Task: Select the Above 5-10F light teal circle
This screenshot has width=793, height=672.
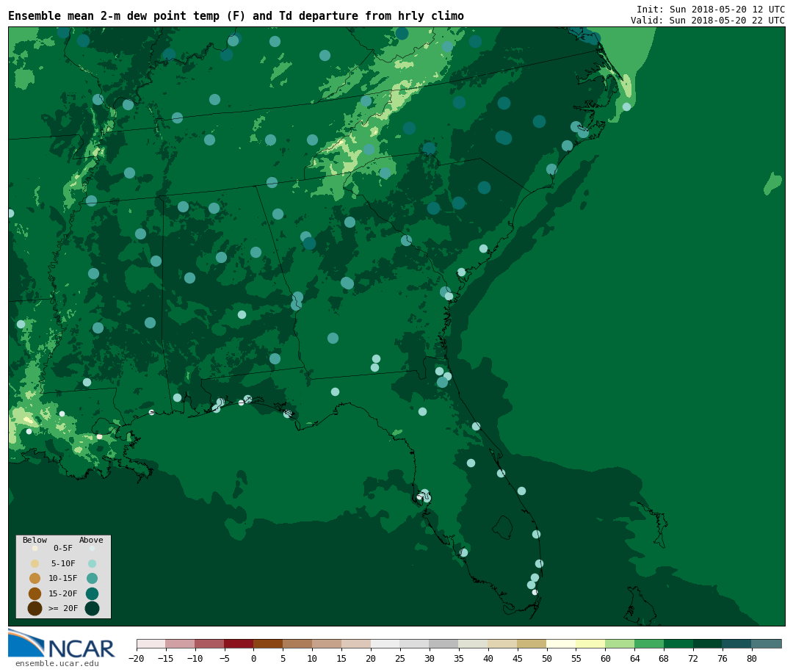Action: click(92, 563)
